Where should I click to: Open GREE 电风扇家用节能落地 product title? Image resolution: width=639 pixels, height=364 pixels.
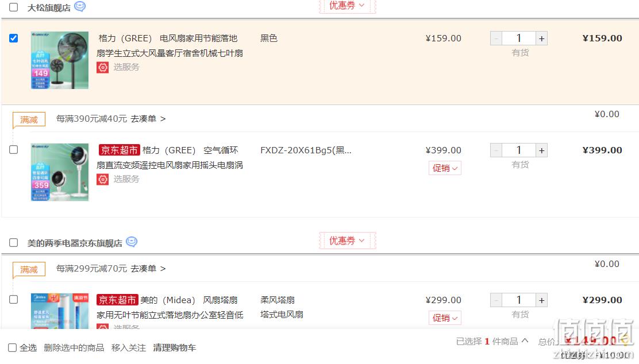coord(170,45)
